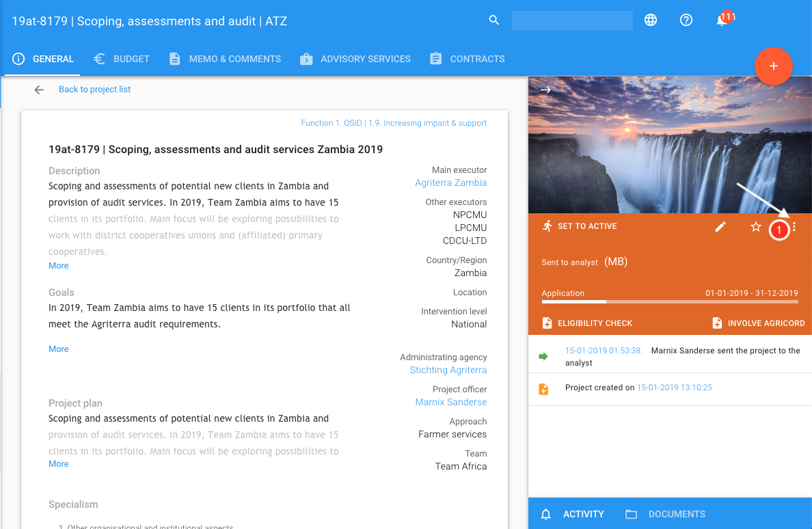Click the Team Africa value
Viewport: 812px width, 529px height.
tap(461, 466)
